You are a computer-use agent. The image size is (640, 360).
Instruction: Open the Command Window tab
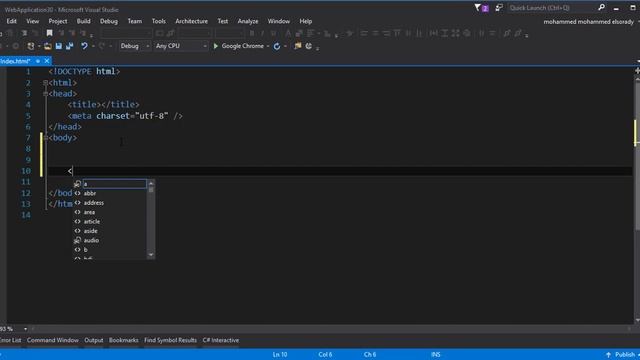click(53, 340)
